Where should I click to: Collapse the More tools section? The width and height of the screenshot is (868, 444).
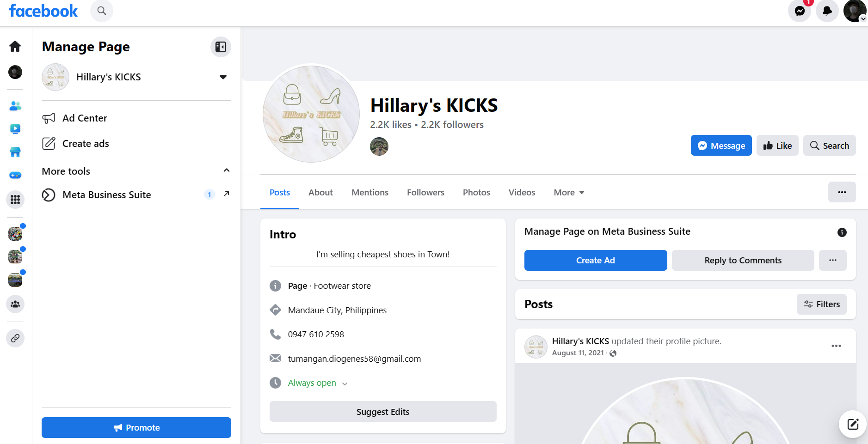pyautogui.click(x=227, y=170)
